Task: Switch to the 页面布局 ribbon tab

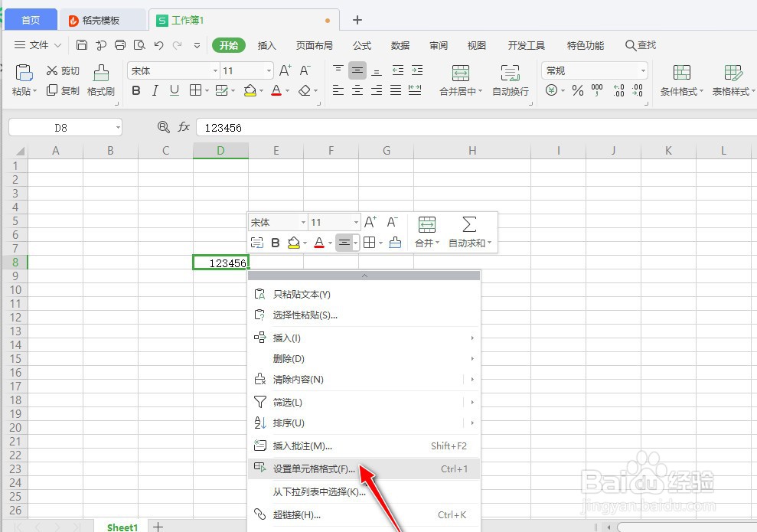Action: pyautogui.click(x=315, y=45)
